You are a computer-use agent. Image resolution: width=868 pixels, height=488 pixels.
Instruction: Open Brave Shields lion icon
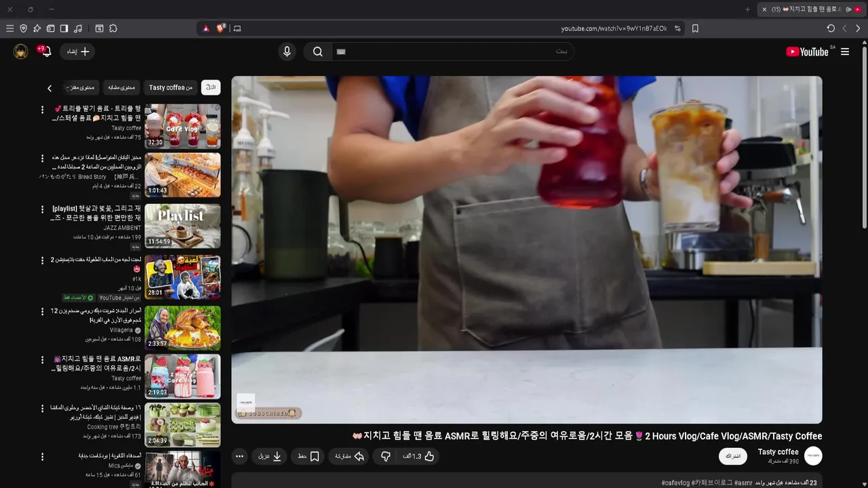(x=221, y=28)
